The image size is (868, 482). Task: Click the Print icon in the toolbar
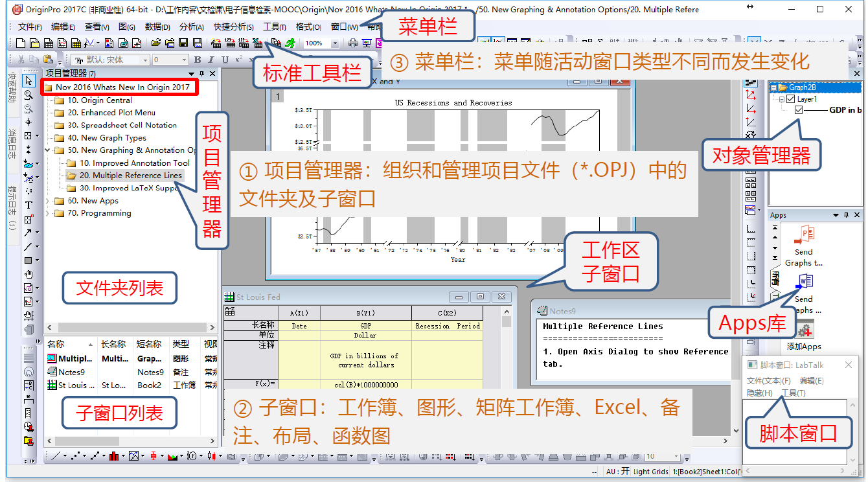(x=353, y=43)
